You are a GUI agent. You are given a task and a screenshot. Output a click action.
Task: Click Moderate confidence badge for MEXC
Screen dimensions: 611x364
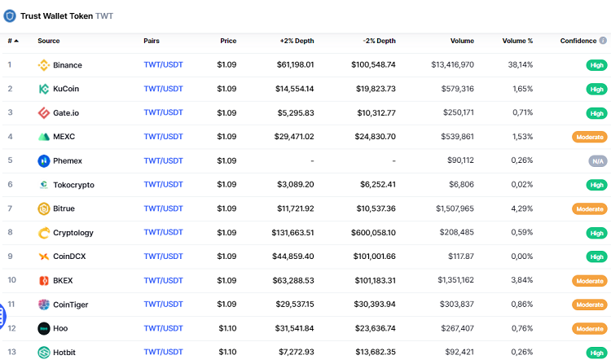[590, 137]
